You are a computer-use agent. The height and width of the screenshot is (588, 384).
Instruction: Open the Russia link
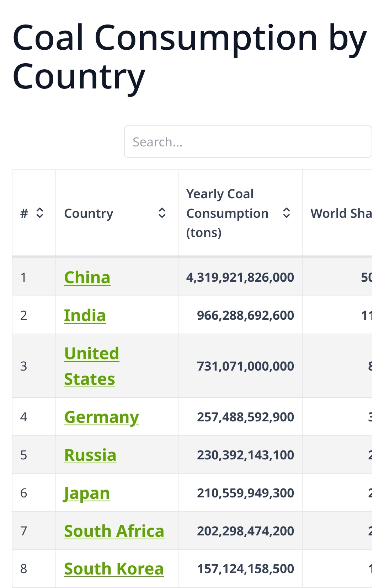pos(90,455)
